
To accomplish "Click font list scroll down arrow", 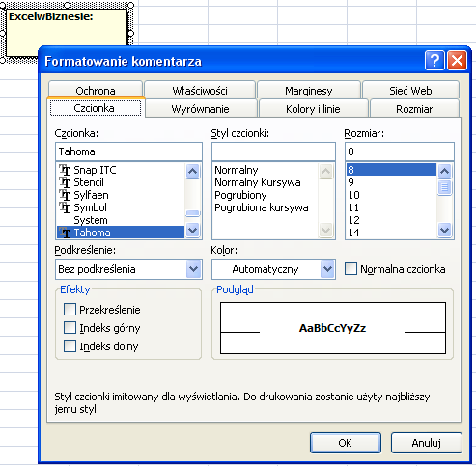I will [192, 231].
